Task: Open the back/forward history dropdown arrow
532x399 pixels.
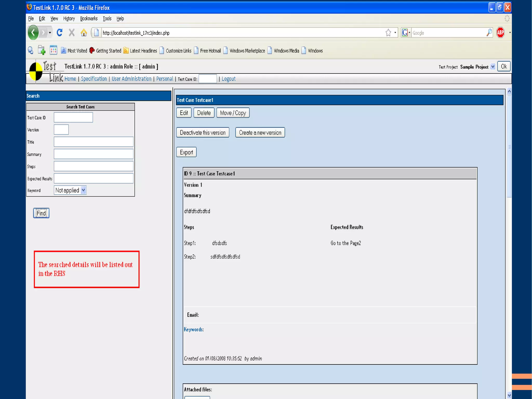Action: 50,33
